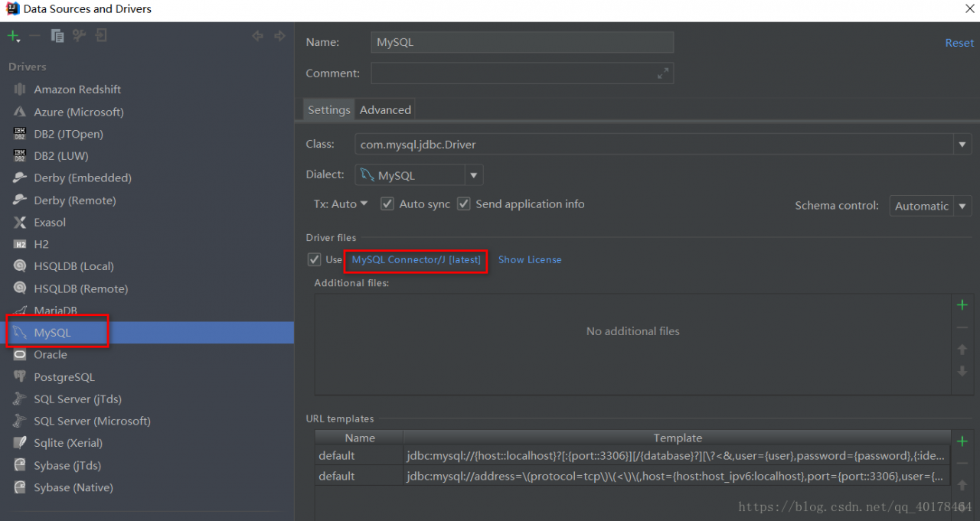The image size is (980, 521).
Task: Select the MySQL driver in the list
Action: pyautogui.click(x=147, y=333)
